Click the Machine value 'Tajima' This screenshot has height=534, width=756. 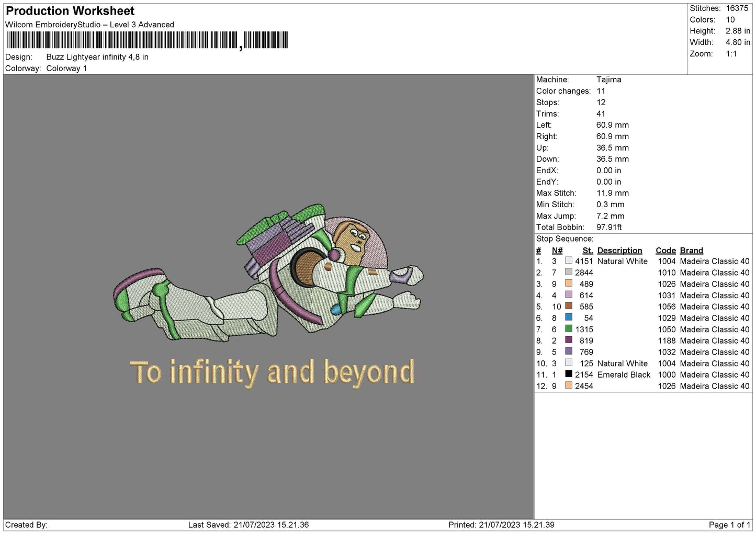coord(609,79)
